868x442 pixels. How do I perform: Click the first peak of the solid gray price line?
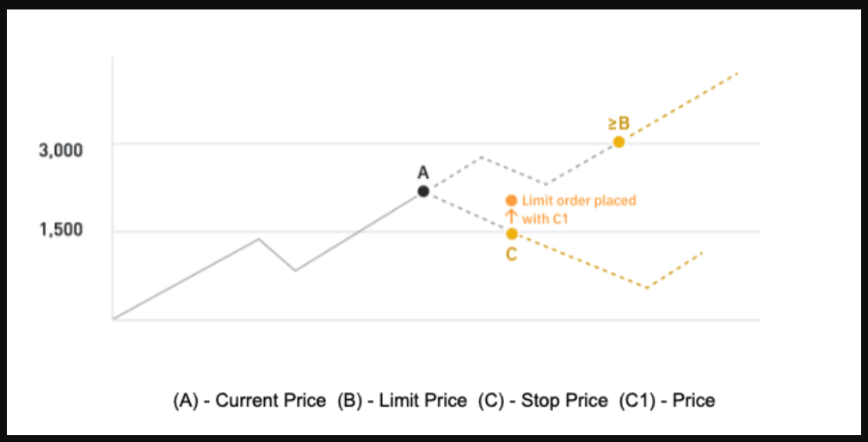click(259, 238)
